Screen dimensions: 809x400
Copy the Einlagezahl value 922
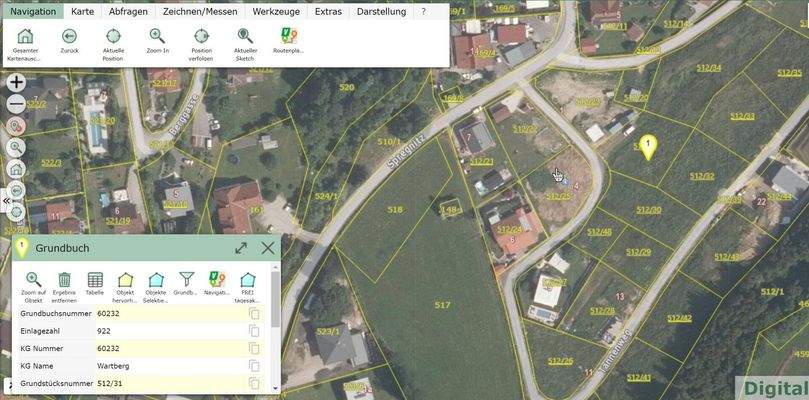pyautogui.click(x=255, y=331)
